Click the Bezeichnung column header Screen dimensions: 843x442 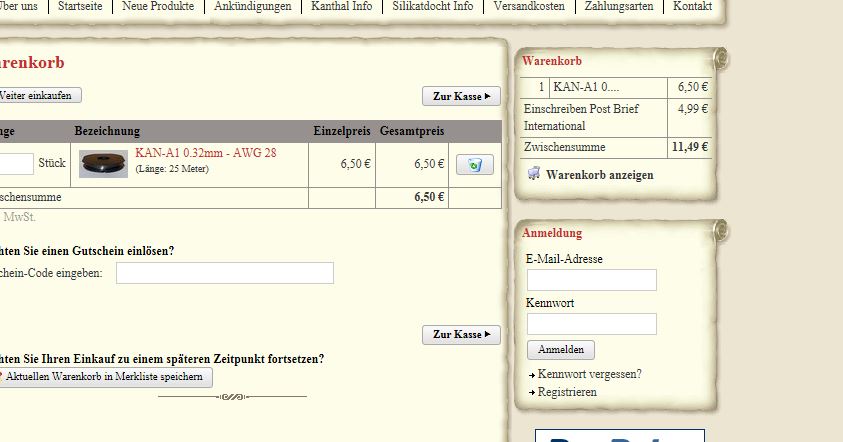[x=107, y=131]
